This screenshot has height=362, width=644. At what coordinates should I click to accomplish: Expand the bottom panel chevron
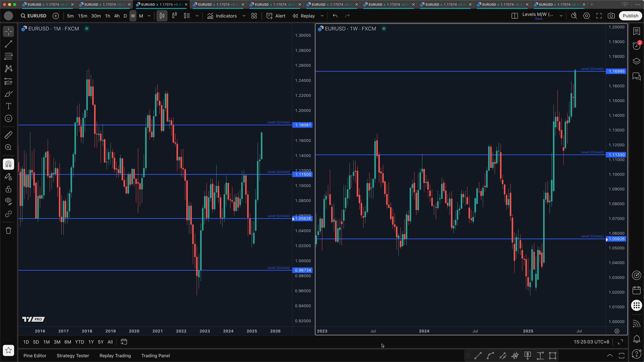[x=610, y=355]
